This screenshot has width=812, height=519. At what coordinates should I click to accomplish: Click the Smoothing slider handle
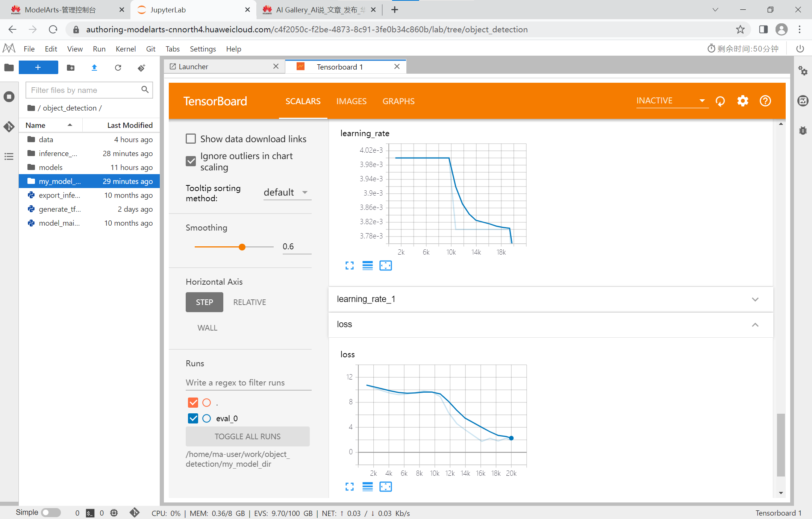[242, 247]
